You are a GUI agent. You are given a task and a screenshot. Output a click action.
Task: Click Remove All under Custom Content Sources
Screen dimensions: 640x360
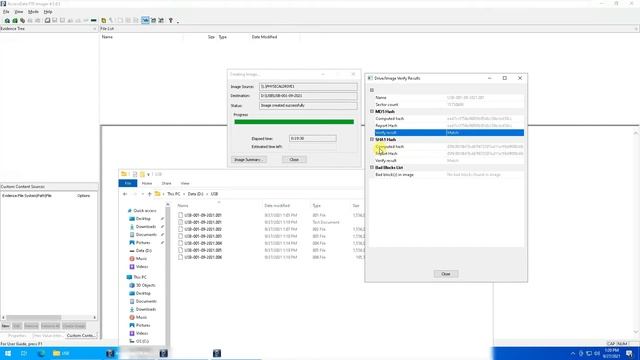coord(50,326)
